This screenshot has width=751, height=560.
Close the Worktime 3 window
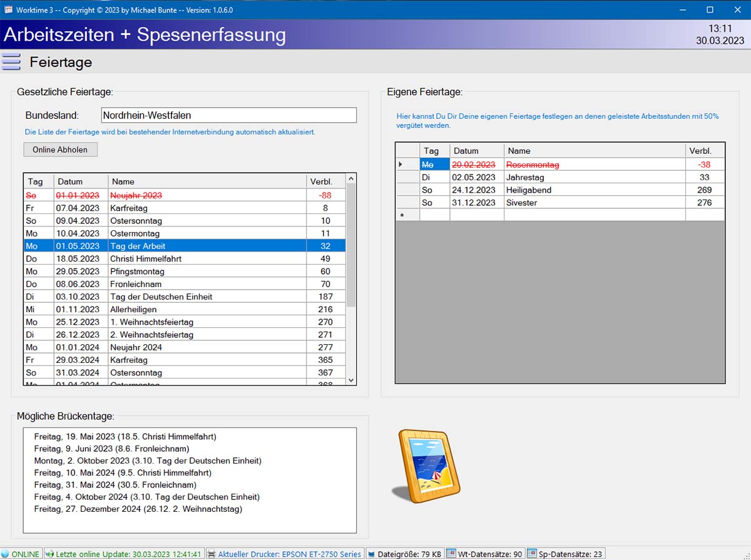(x=737, y=9)
